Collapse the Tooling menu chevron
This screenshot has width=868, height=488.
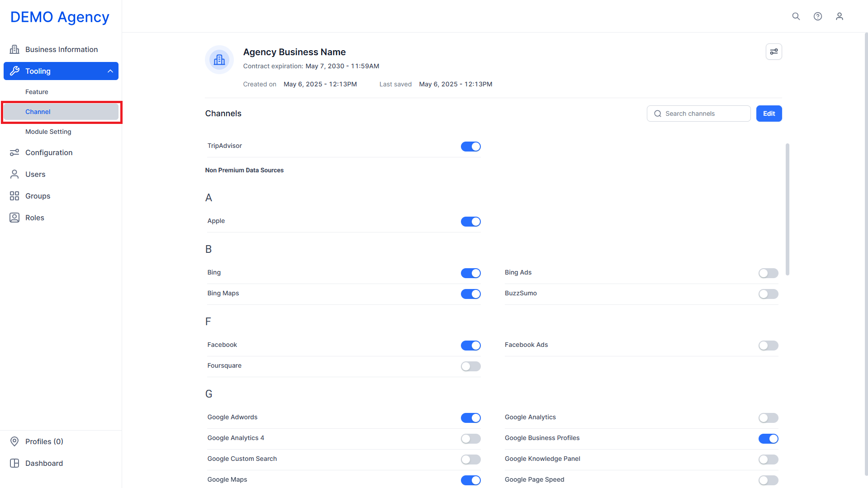110,71
